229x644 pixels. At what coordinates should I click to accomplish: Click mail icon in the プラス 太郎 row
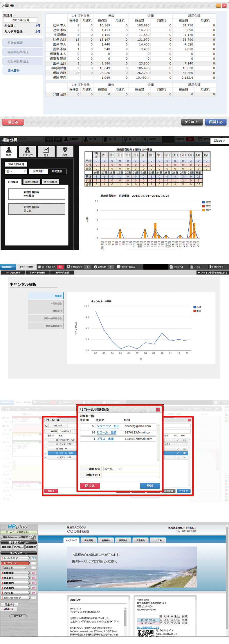coord(184,457)
